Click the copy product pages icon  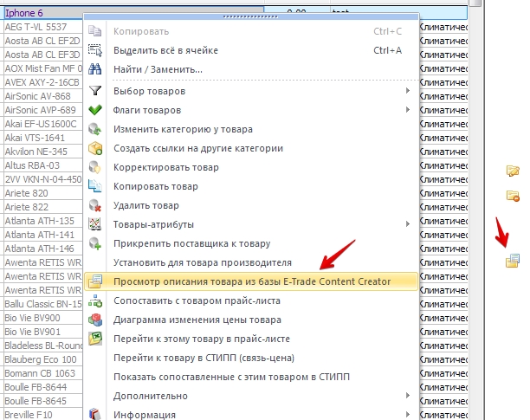tap(95, 186)
